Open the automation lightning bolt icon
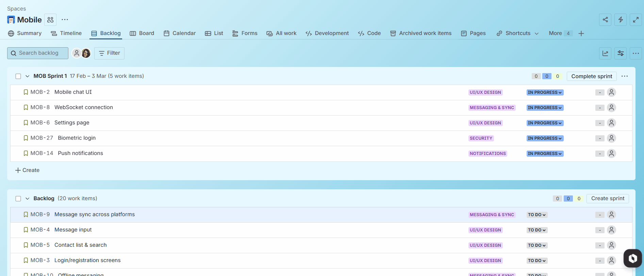The width and height of the screenshot is (644, 276). 621,20
